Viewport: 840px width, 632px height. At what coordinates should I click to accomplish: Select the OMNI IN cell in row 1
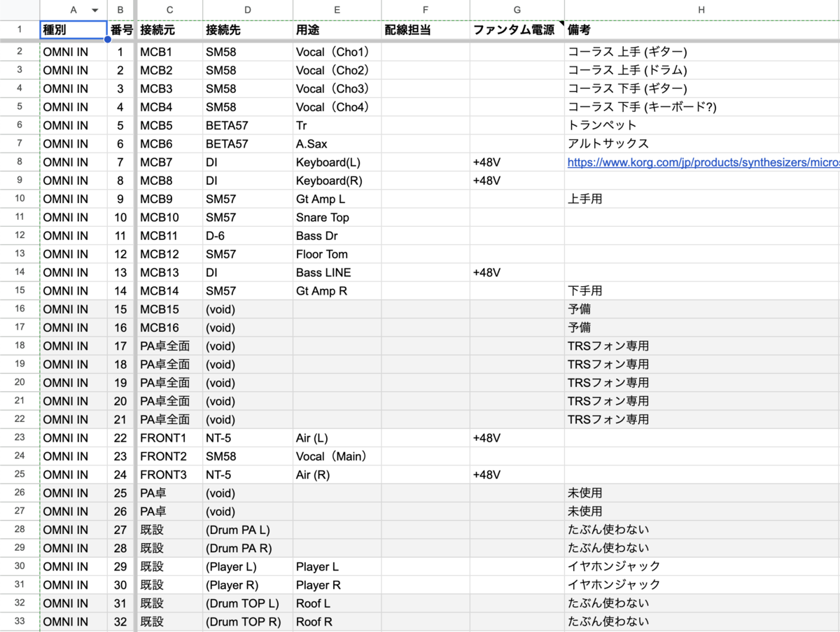73,52
